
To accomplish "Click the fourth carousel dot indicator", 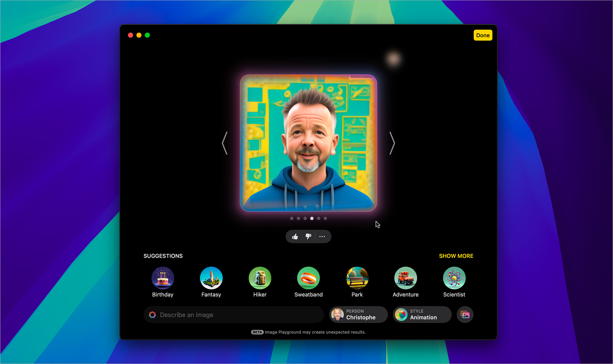I will coord(312,218).
